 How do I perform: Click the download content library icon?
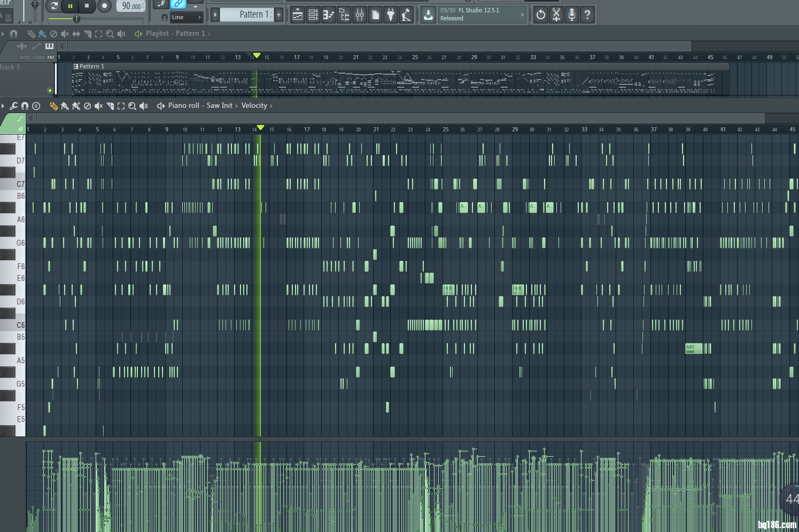428,15
